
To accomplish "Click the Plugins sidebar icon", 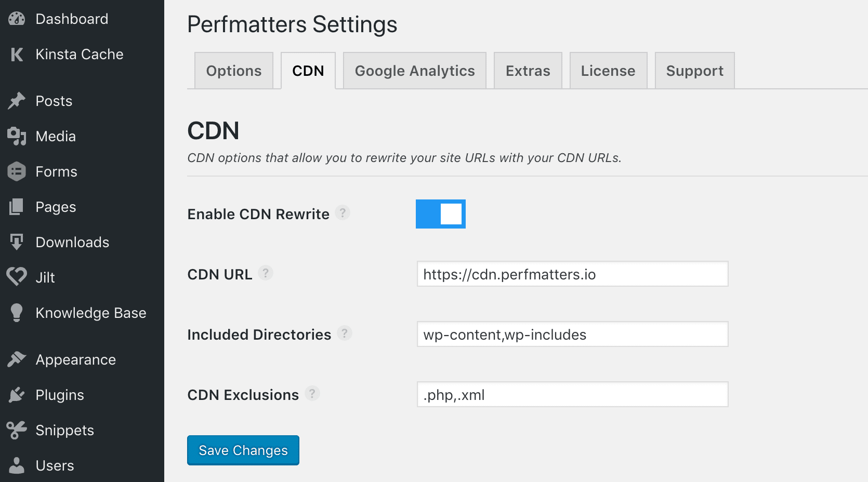I will [x=17, y=395].
